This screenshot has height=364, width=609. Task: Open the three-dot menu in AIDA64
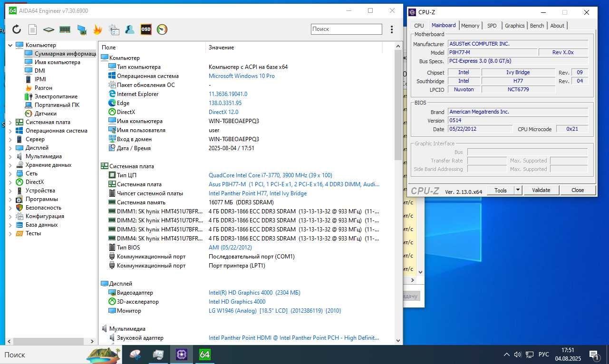coord(392,29)
